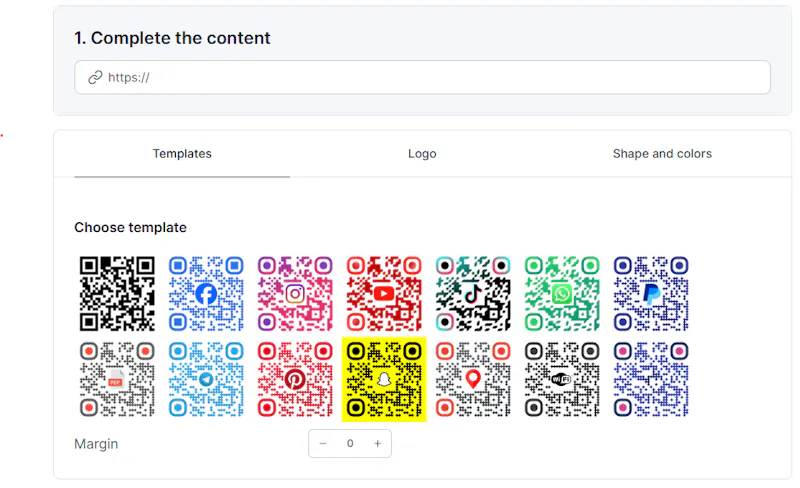Click the https:// URL input field

(x=422, y=77)
